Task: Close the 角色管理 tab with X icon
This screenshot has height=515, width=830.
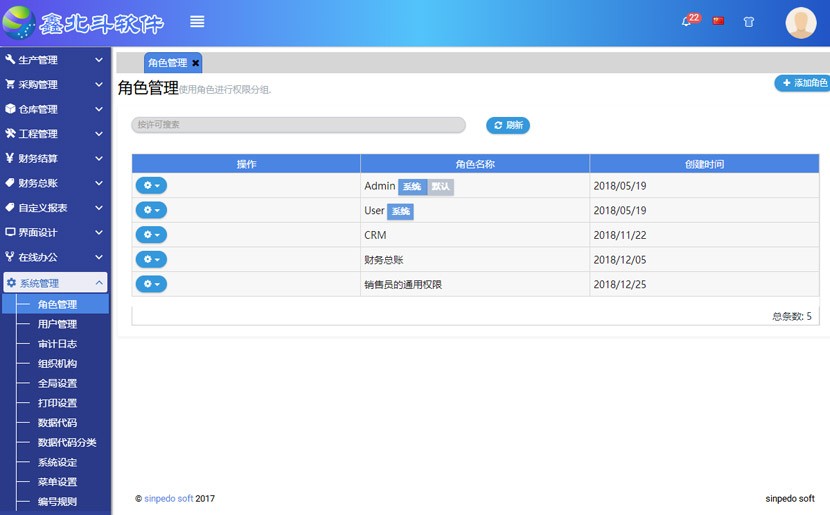Action: coord(196,63)
